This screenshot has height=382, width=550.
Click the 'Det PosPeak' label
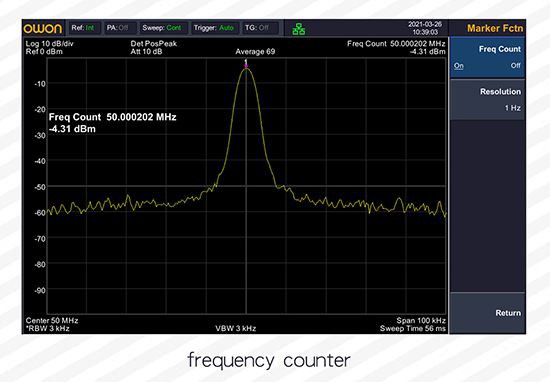coord(154,44)
